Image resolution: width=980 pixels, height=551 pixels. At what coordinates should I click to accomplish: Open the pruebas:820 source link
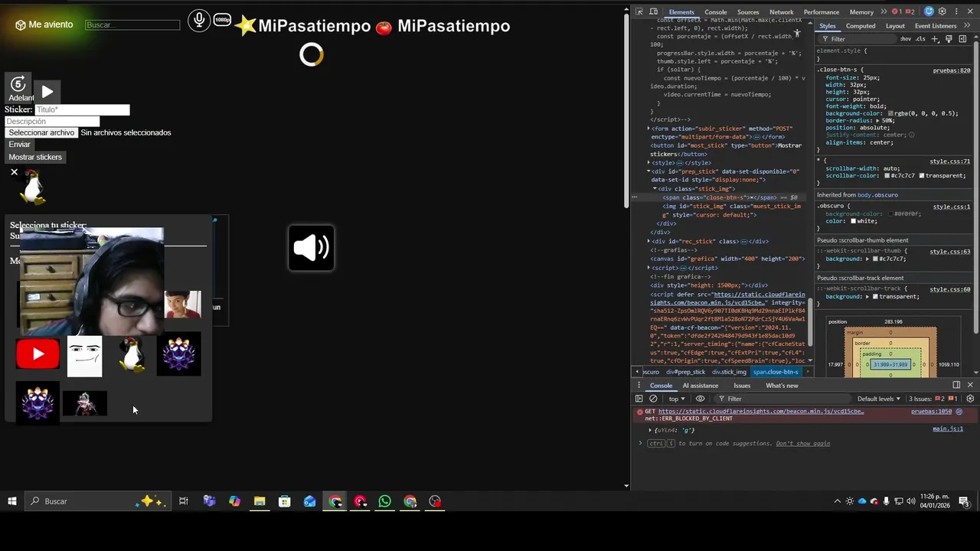(x=952, y=70)
